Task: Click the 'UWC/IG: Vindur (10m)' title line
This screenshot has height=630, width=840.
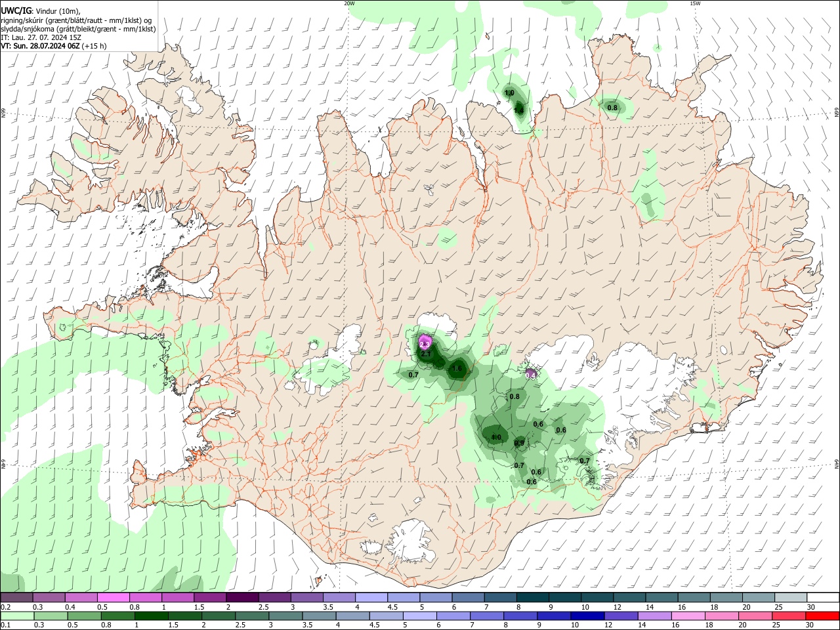Action: (x=41, y=10)
